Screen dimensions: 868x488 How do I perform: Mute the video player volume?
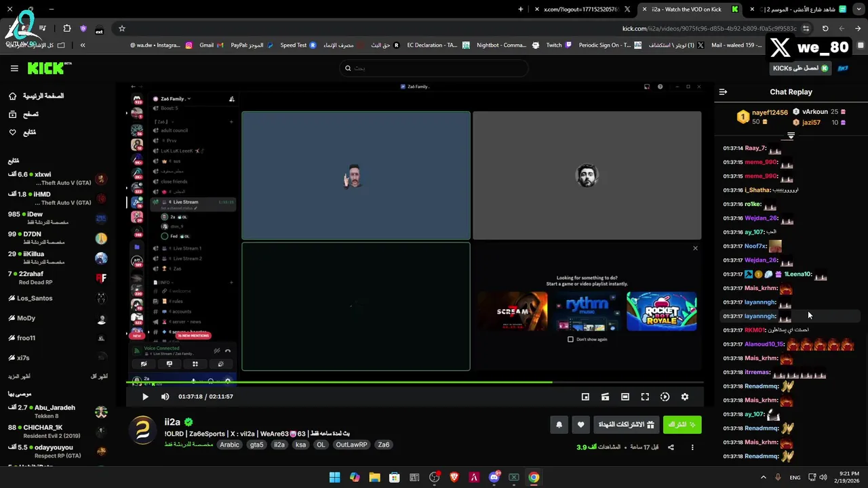pos(165,396)
